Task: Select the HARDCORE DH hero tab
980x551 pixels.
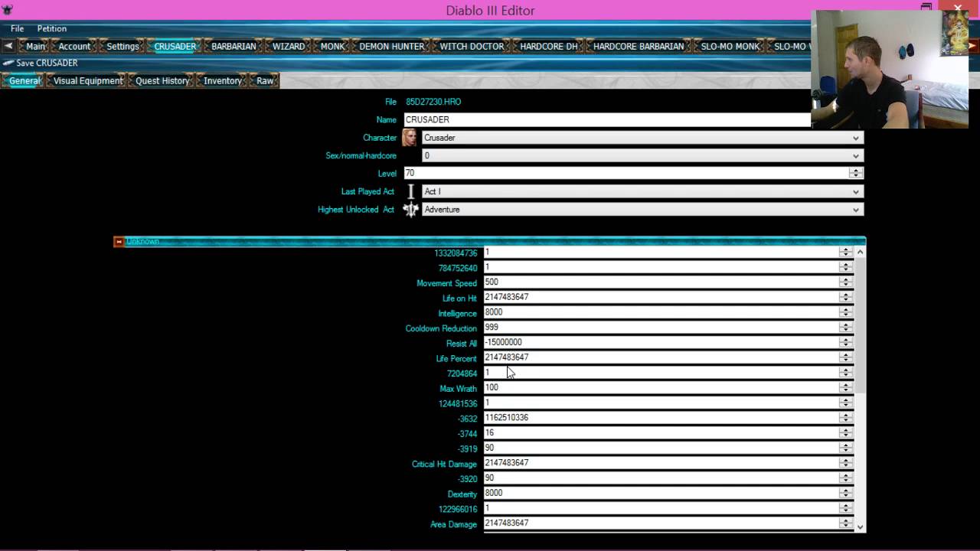Action: click(x=548, y=46)
